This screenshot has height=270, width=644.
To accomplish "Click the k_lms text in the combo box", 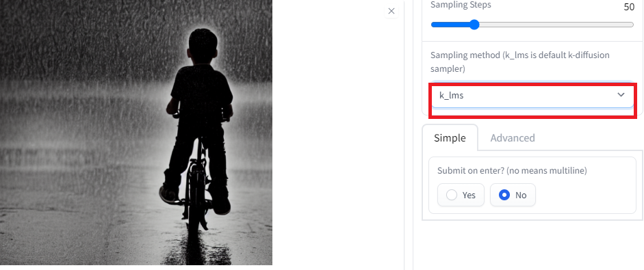I will click(452, 95).
